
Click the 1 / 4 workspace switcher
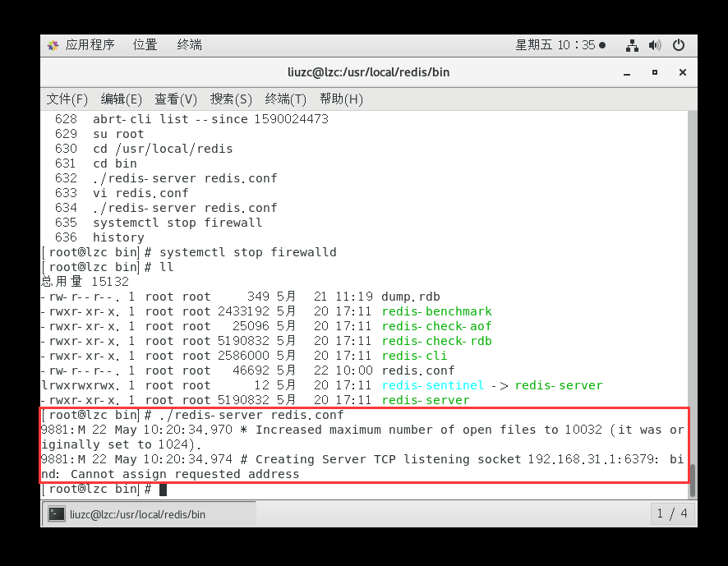coord(672,513)
